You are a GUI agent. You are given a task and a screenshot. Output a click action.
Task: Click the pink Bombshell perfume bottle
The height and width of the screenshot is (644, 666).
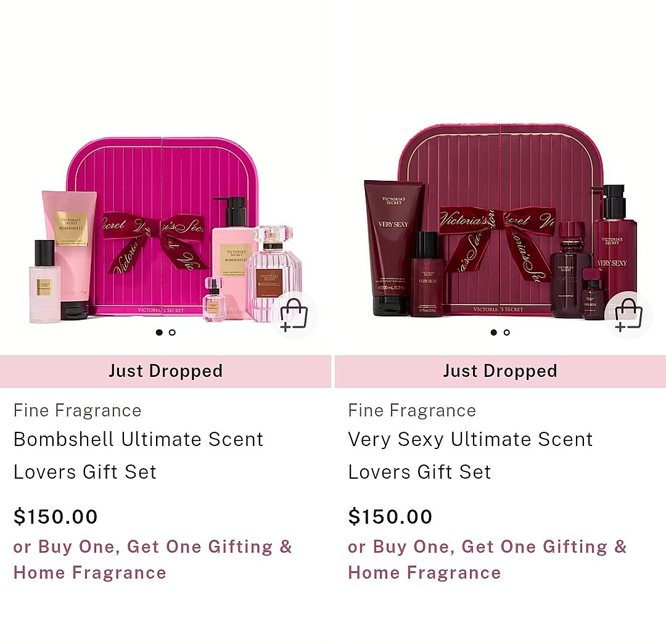pos(274,274)
